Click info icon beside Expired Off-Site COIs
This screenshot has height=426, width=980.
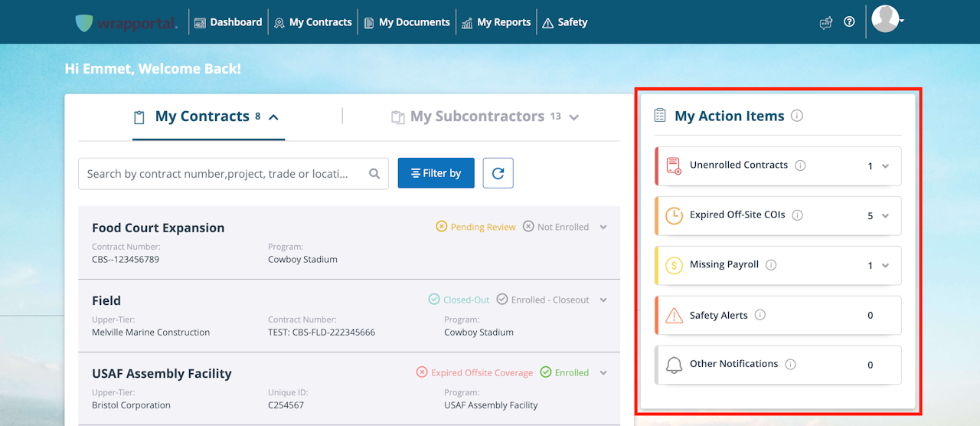click(798, 215)
